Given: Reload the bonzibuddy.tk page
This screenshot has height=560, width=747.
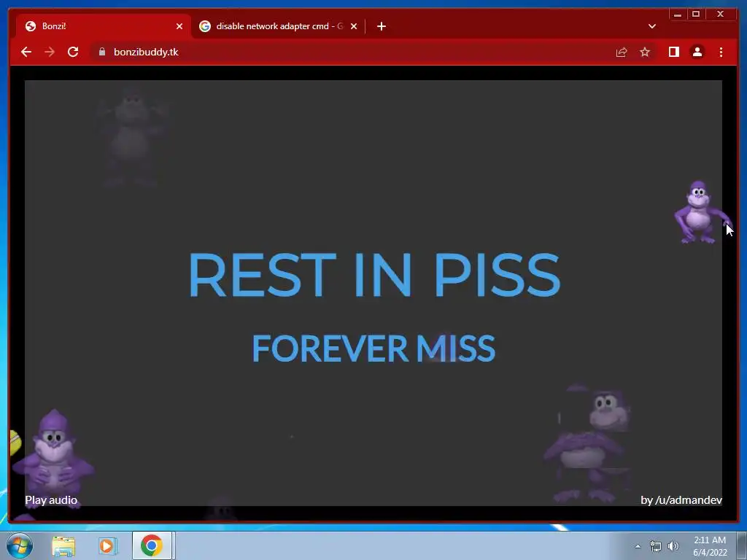Looking at the screenshot, I should (73, 52).
